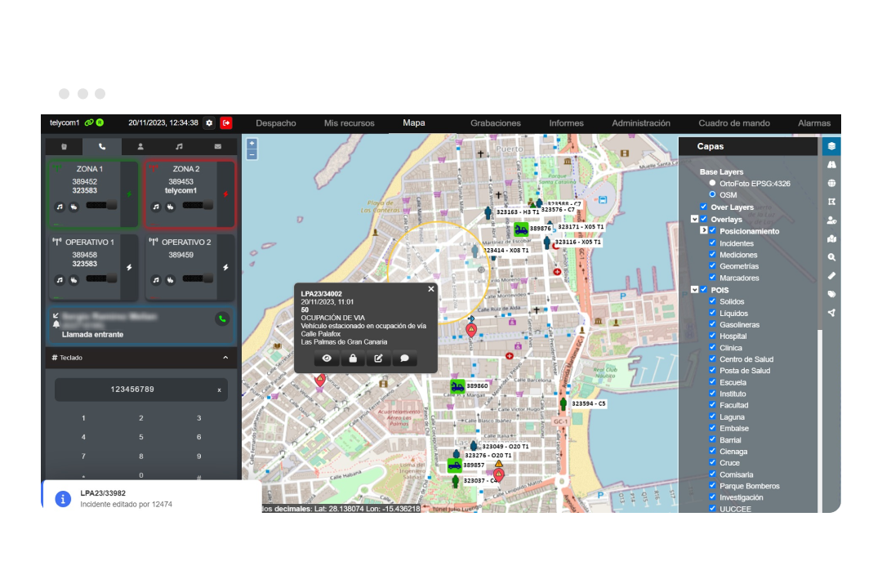This screenshot has width=882, height=588.
Task: Collapse the POIS layer group
Action: pos(695,290)
